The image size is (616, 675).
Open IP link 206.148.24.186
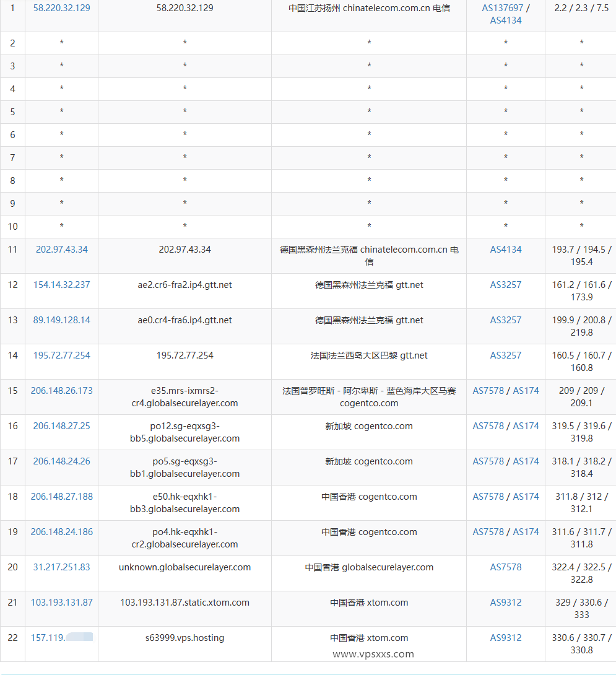pyautogui.click(x=61, y=532)
